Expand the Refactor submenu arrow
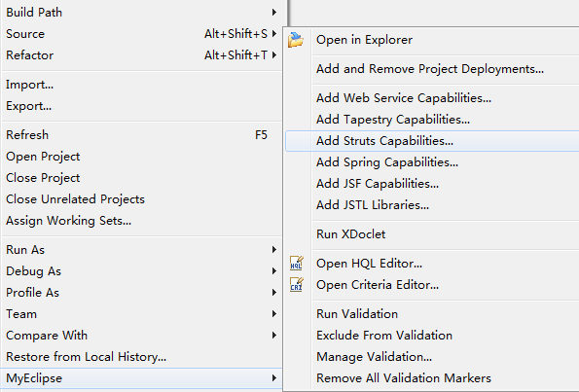The image size is (579, 392). 274,55
